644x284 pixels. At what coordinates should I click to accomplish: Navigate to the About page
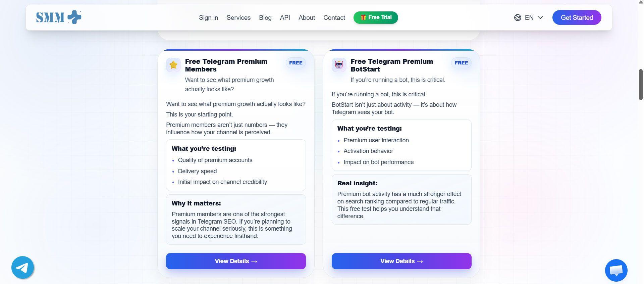pos(307,18)
